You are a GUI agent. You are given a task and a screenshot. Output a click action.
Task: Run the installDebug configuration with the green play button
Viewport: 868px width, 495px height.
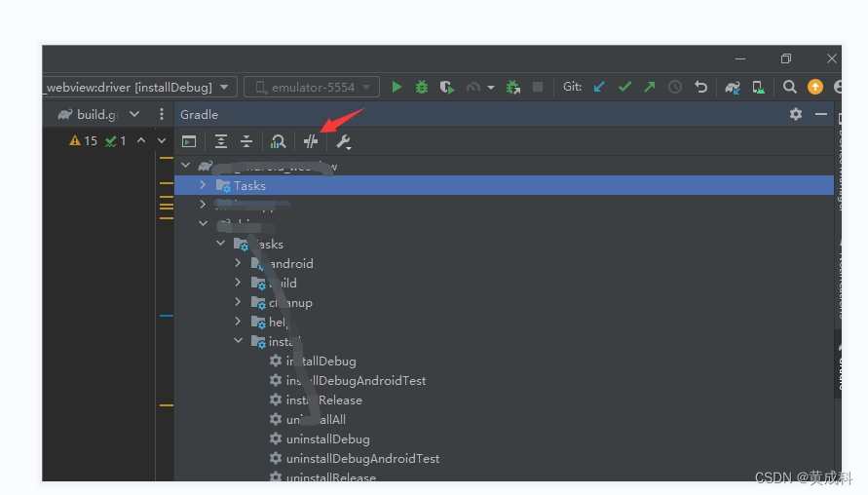click(x=396, y=87)
